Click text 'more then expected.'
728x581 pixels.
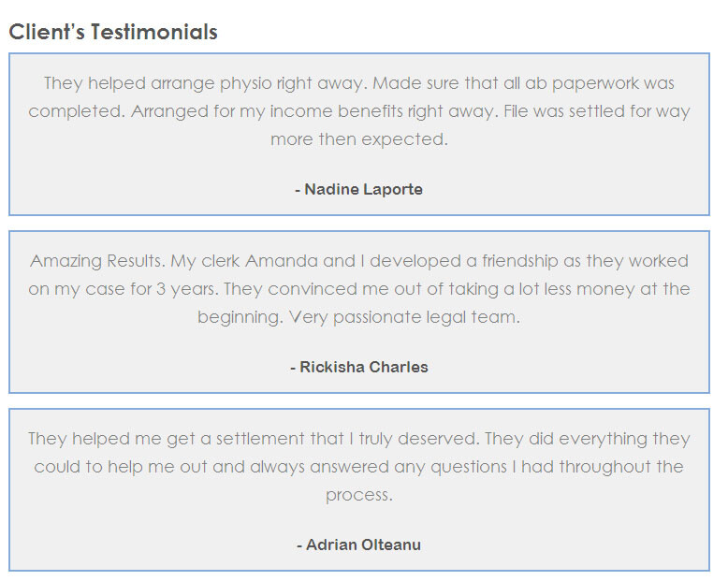click(359, 139)
